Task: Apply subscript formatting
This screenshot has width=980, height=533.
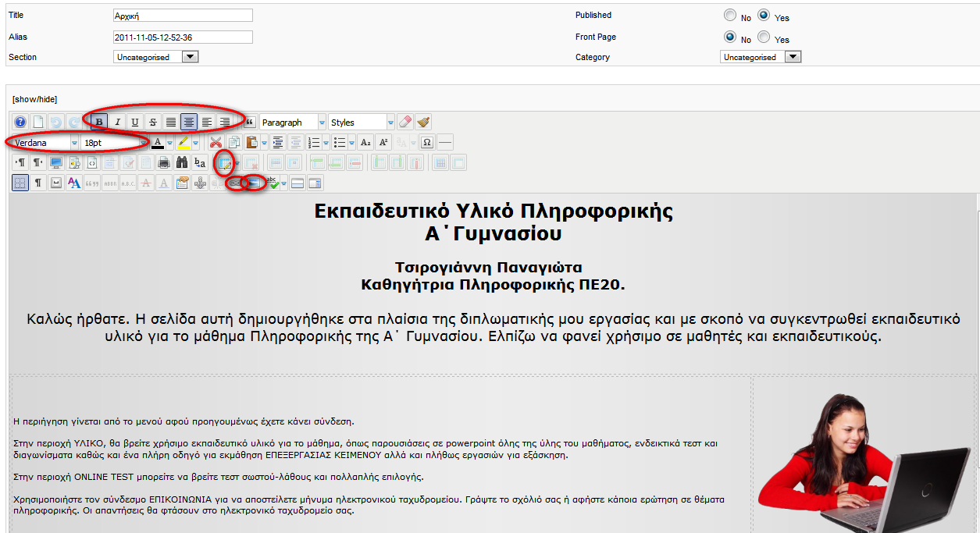Action: [x=365, y=142]
